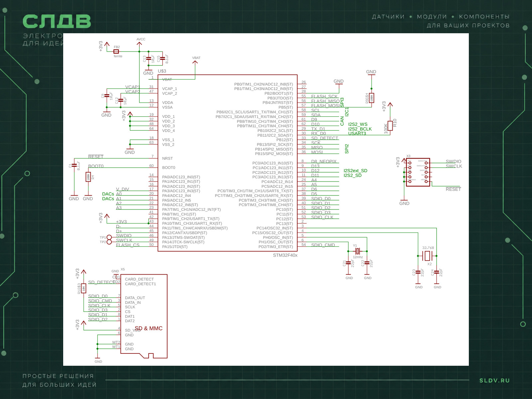Click the STM32F40x chip name label
This screenshot has width=532, height=399.
tap(285, 255)
